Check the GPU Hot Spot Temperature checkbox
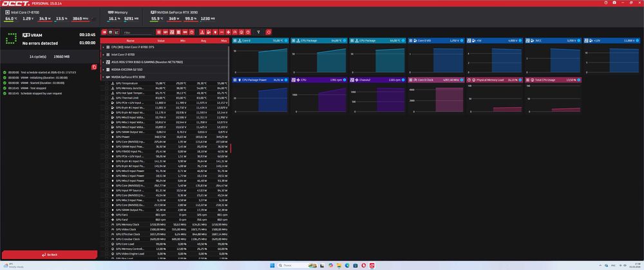644x270 pixels. pos(107,93)
